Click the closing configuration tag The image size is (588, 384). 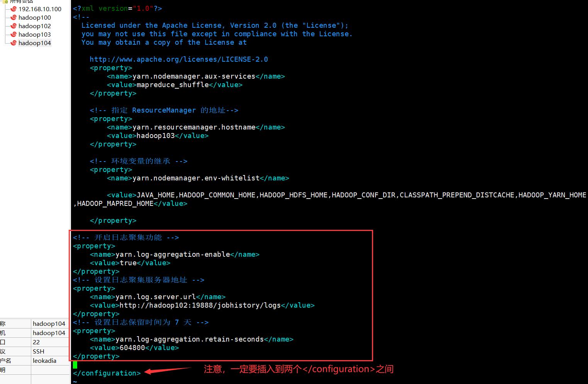tap(107, 373)
